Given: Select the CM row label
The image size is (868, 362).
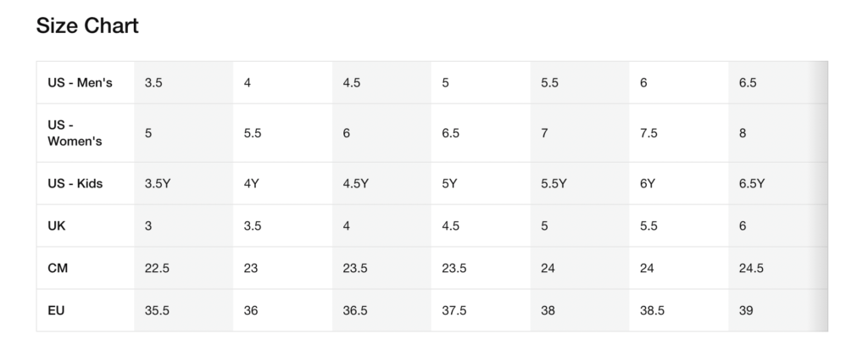Looking at the screenshot, I should point(58,268).
